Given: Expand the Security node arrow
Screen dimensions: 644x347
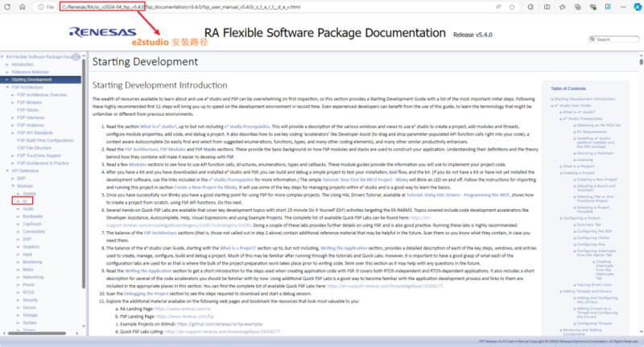Looking at the screenshot, I should coord(18,299).
